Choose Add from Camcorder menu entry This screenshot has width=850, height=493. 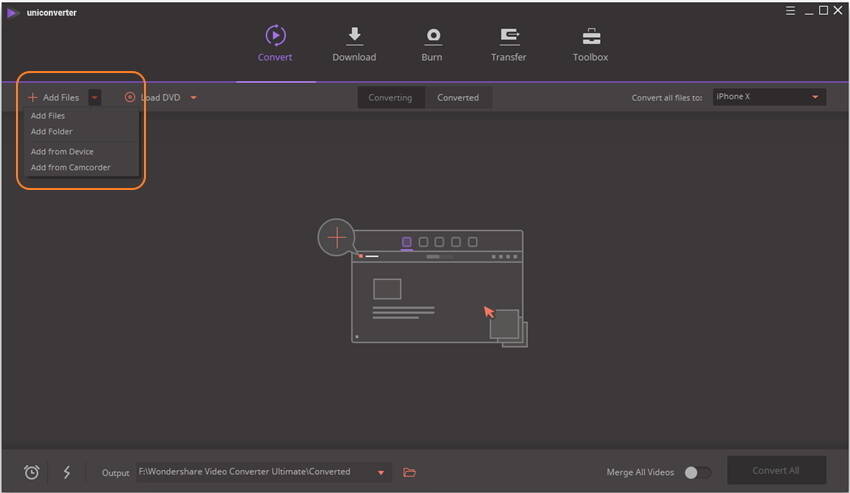(x=70, y=167)
